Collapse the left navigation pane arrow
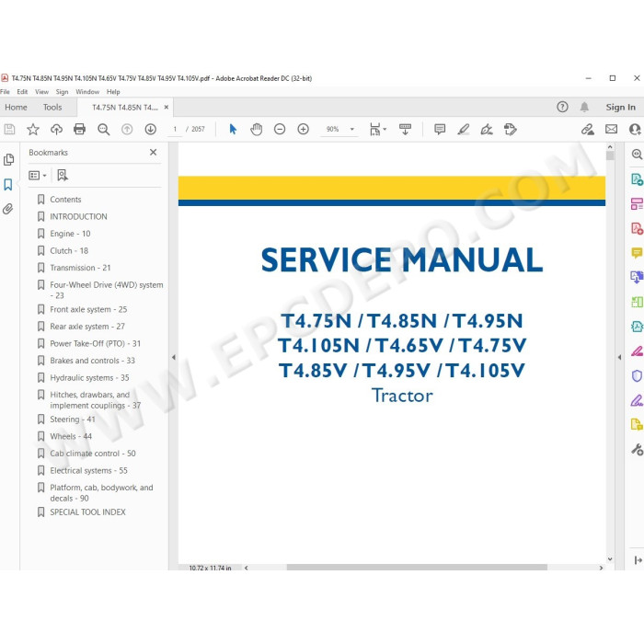The height and width of the screenshot is (644, 644). tap(173, 357)
